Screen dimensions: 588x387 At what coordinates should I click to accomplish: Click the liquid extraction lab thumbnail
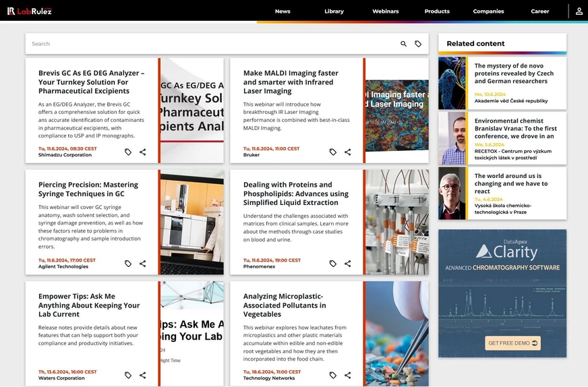[397, 222]
